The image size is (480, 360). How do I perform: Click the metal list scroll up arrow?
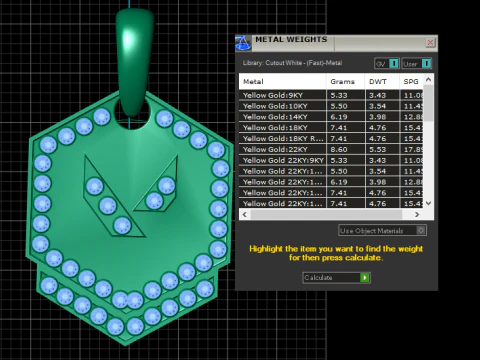pos(429,80)
